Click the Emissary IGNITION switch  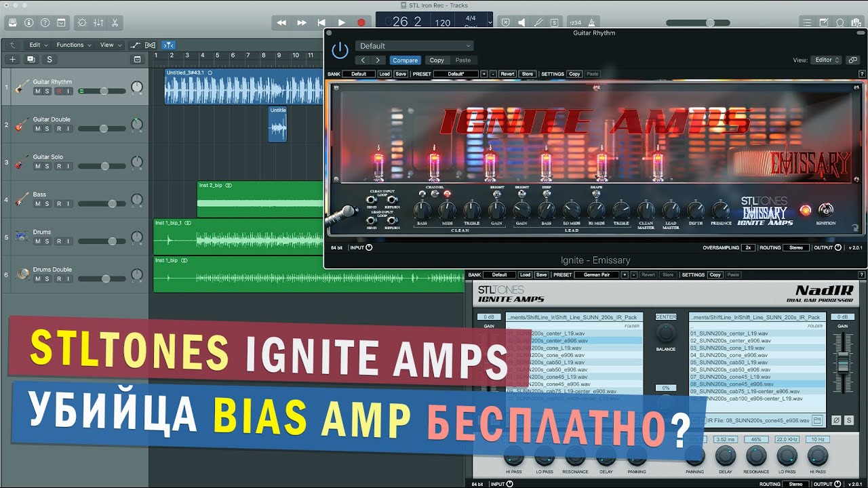[x=825, y=209]
